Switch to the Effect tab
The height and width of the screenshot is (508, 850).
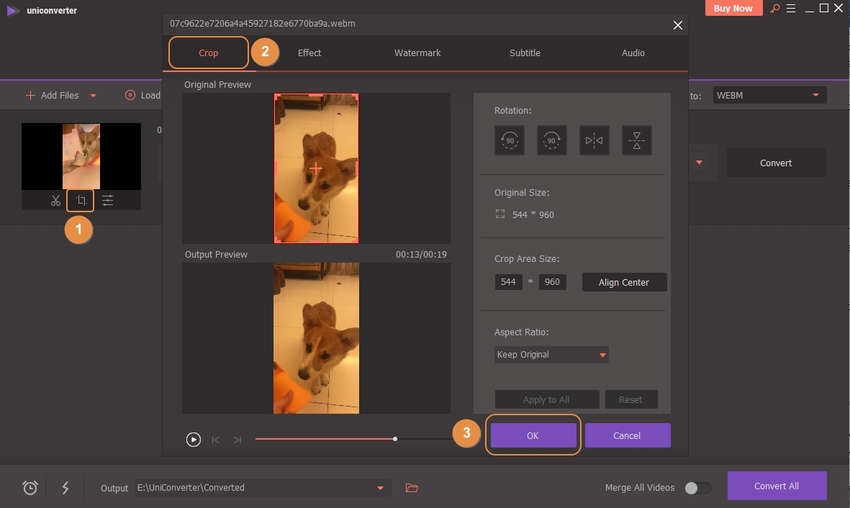tap(309, 53)
